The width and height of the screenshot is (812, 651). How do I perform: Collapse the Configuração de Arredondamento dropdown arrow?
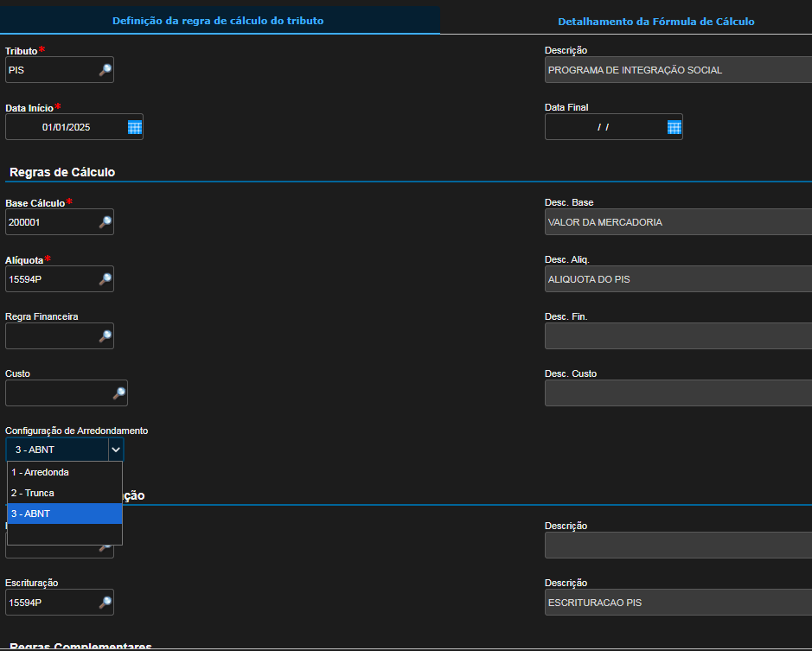tap(115, 450)
